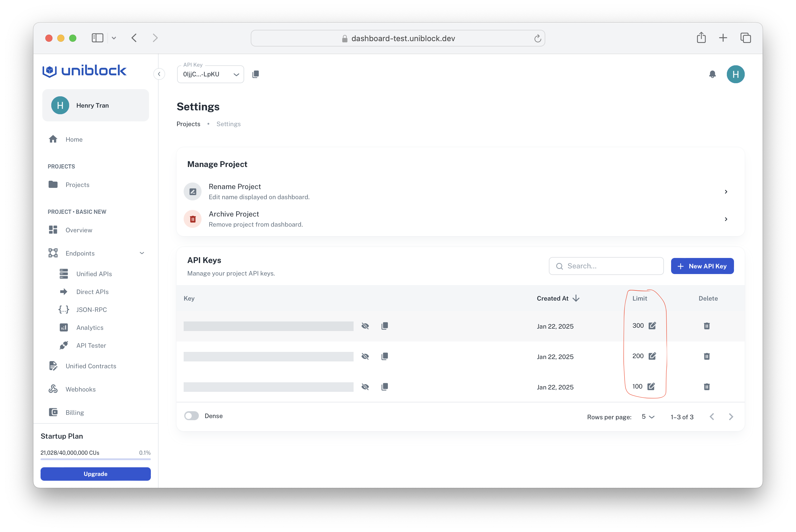The width and height of the screenshot is (796, 532).
Task: Open Projects in the sidebar
Action: [x=96, y=185]
